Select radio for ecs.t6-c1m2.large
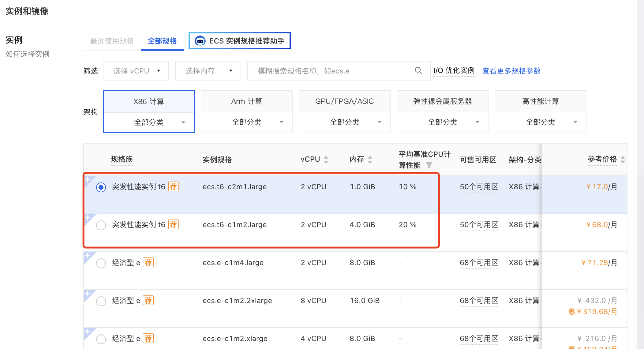This screenshot has height=349, width=644. (x=101, y=225)
